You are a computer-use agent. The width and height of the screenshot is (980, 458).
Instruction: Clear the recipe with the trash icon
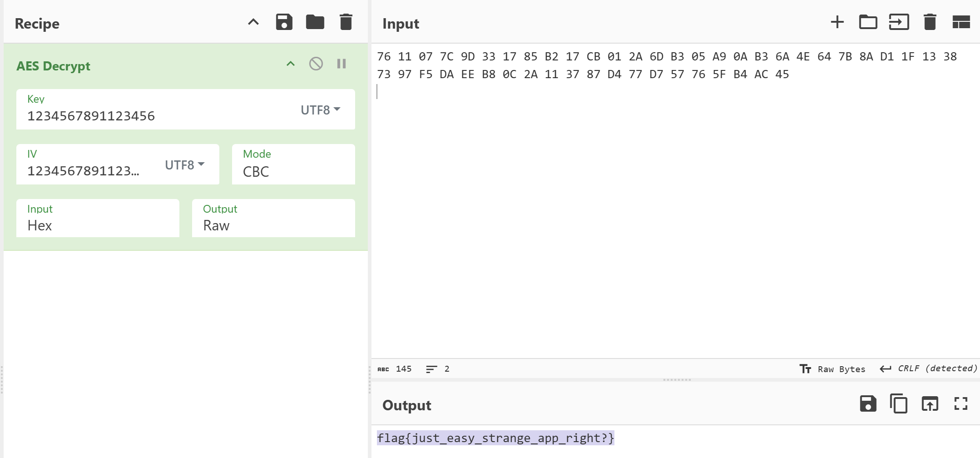(346, 22)
